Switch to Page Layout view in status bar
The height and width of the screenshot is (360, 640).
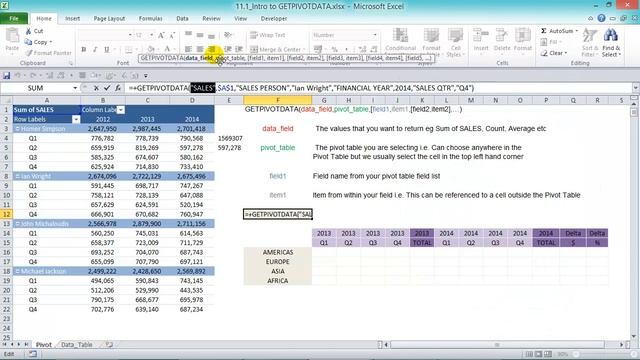coord(538,354)
